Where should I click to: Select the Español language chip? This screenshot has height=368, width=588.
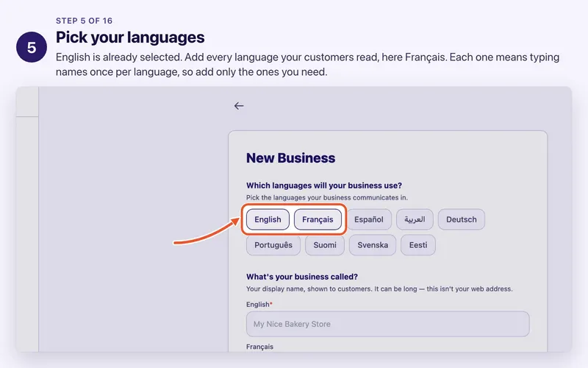coord(369,219)
